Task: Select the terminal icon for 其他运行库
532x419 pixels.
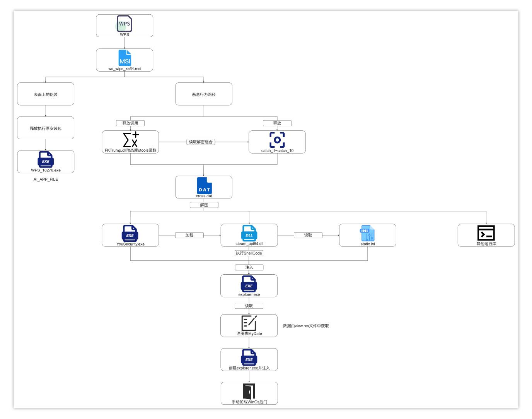Action: (486, 233)
